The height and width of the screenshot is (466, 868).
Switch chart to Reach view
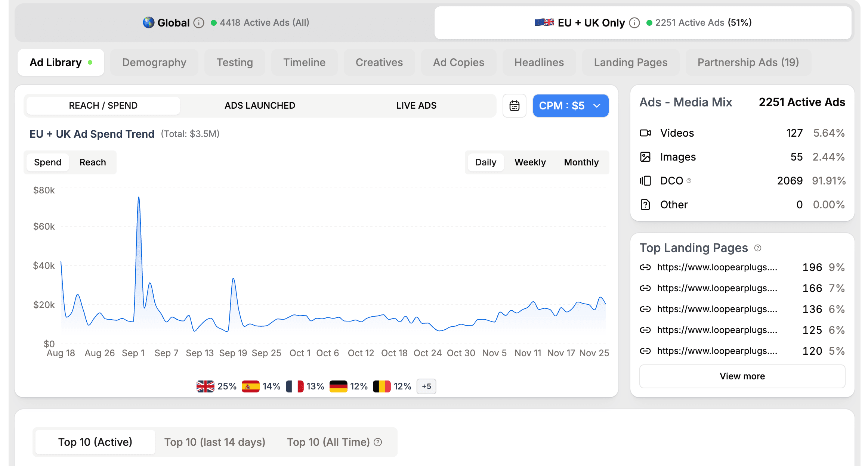coord(93,162)
